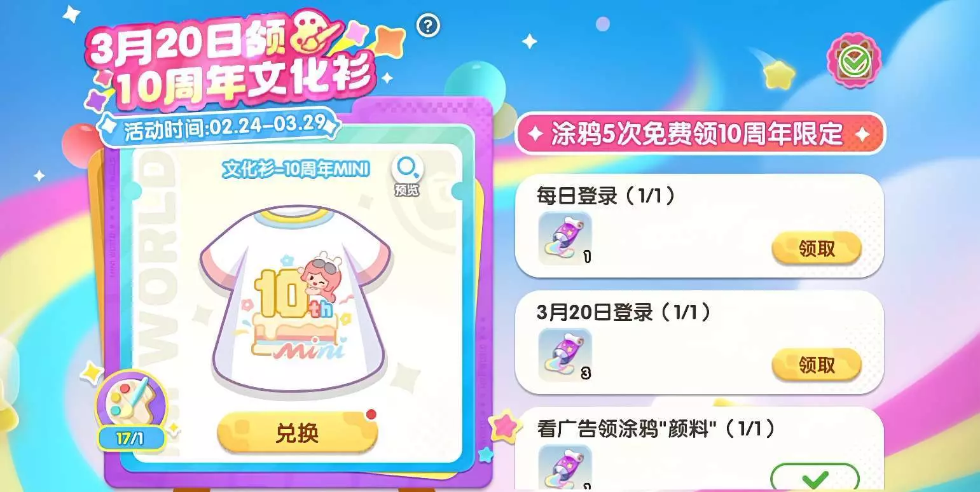980x492 pixels.
Task: Tap the paint palette currency icon
Action: pos(130,402)
